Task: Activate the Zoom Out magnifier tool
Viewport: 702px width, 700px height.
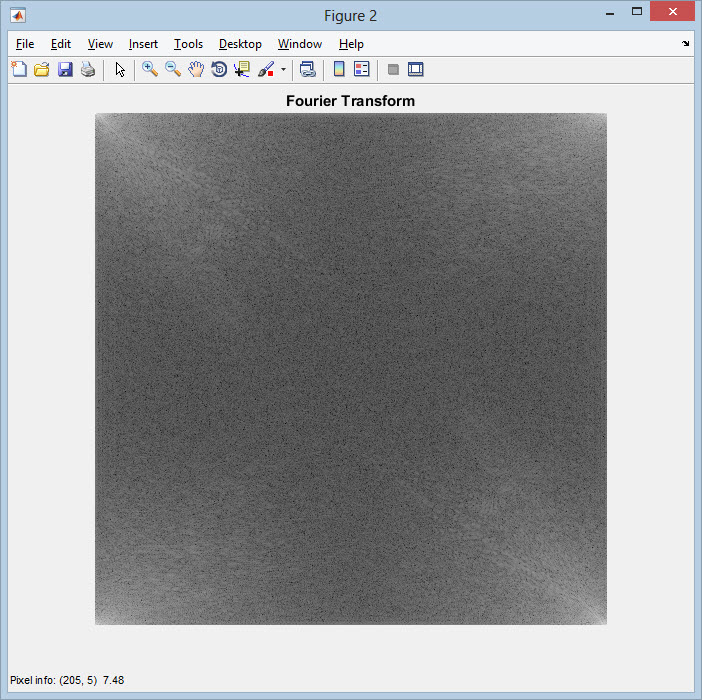Action: pyautogui.click(x=173, y=69)
